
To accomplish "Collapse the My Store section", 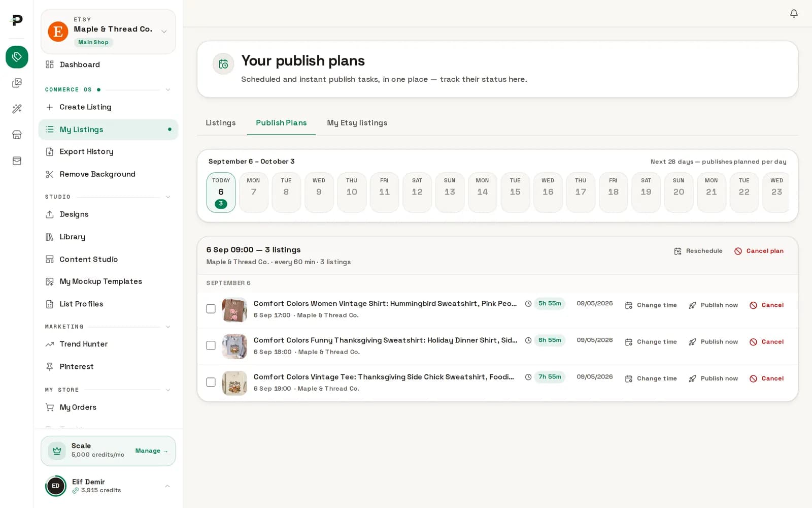I will pos(168,390).
